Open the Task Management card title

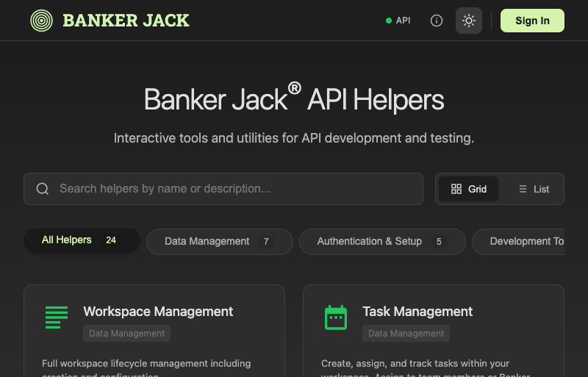coord(417,312)
